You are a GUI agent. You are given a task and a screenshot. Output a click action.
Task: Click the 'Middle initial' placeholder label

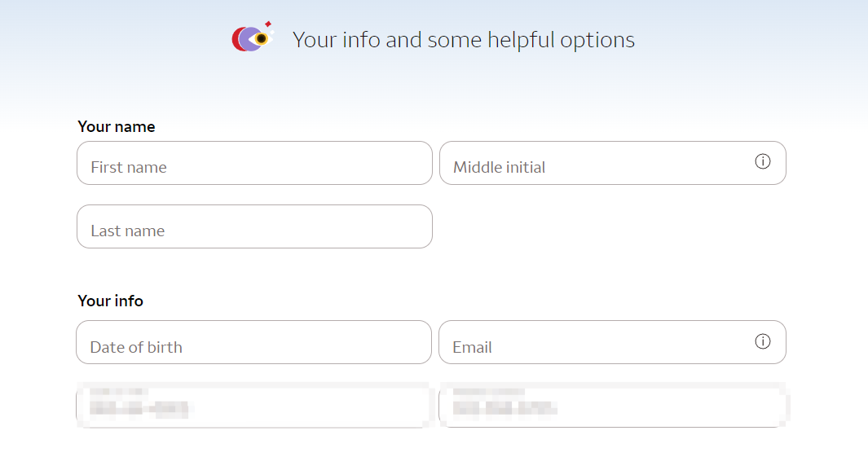coord(499,167)
